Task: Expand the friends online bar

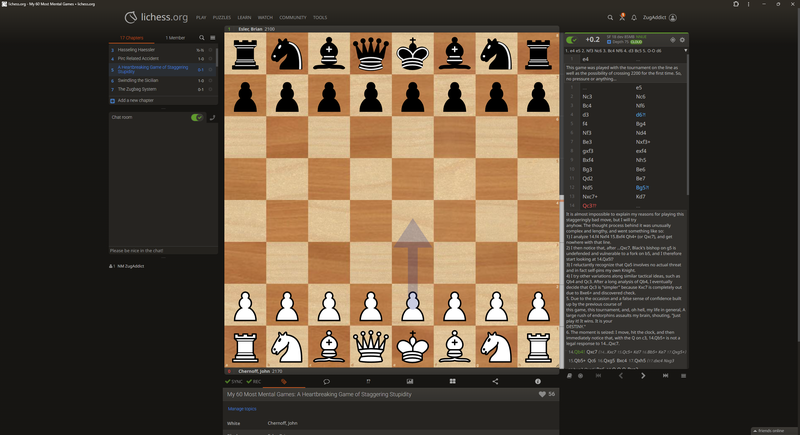Action: pos(774,431)
